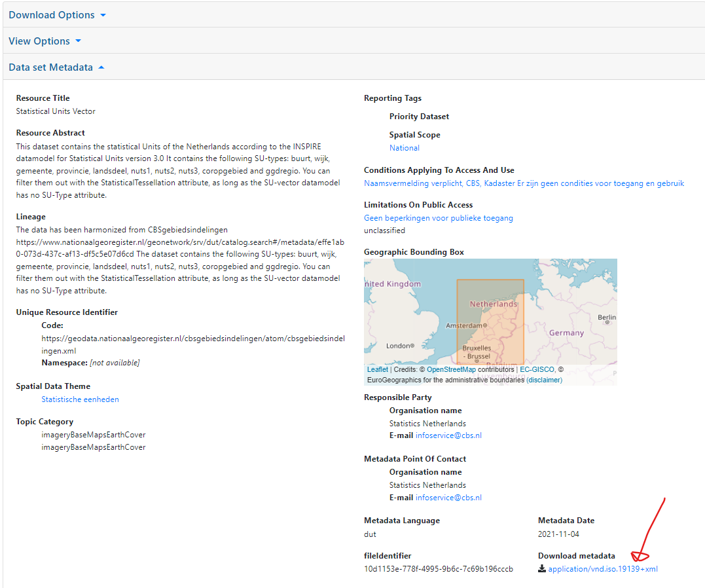
Task: Click the Metadata Date value 2021-11-04
Action: click(558, 534)
